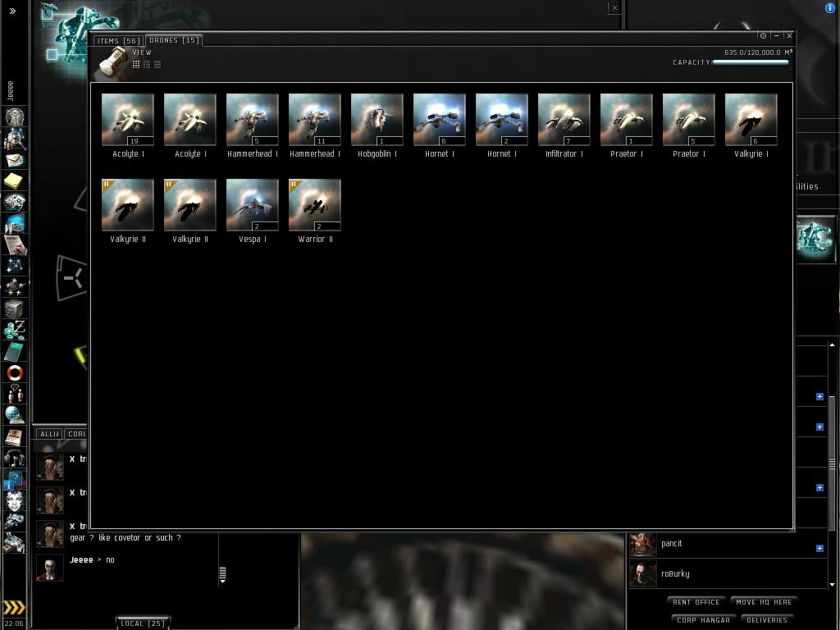
Task: Open the Corp Hangar button
Action: click(x=703, y=620)
